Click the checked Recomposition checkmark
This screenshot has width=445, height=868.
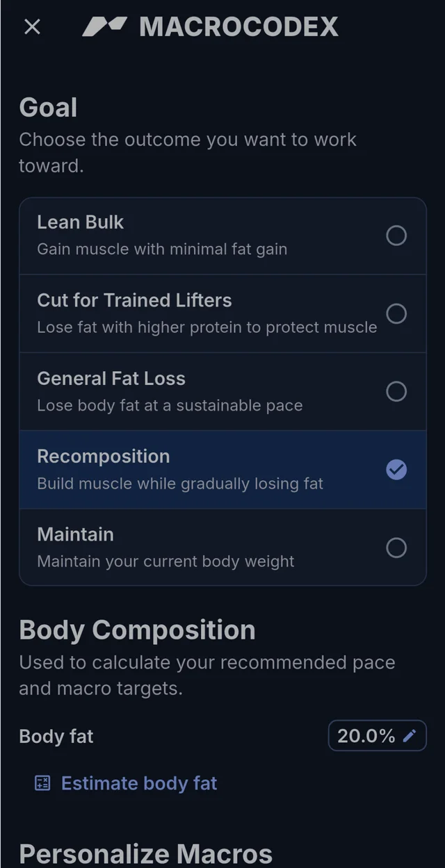[396, 470]
